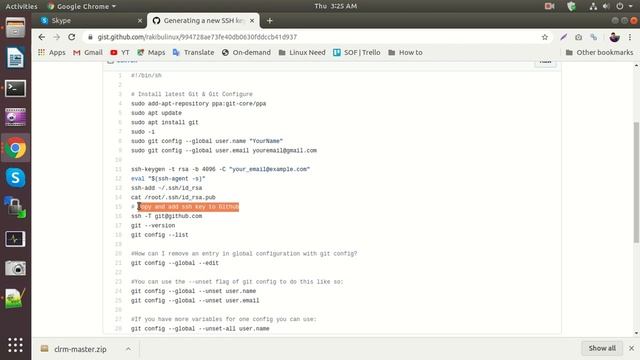
Task: Open volume control in top bar
Action: click(606, 6)
